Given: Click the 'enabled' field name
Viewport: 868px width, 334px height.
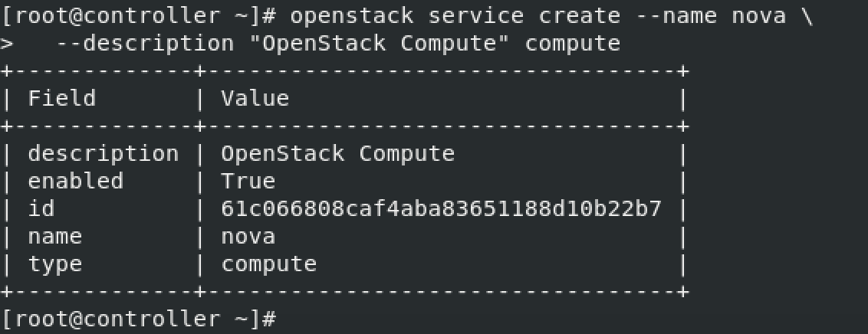Looking at the screenshot, I should tap(75, 182).
